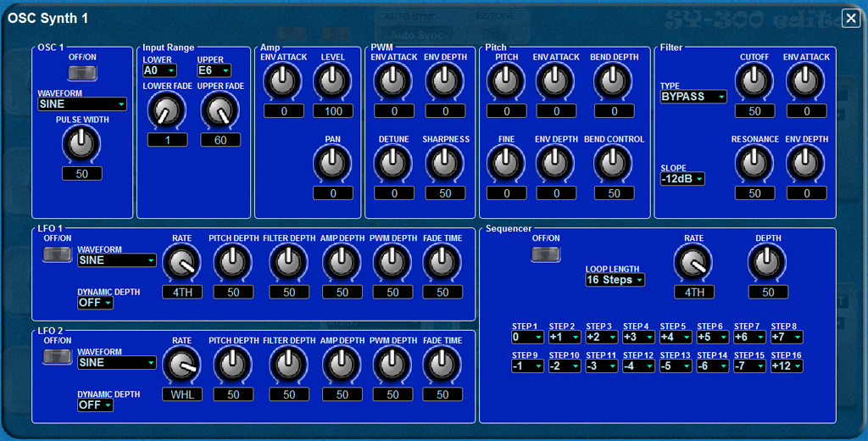Click the LFO 1 RATE knob
Image resolution: width=868 pixels, height=441 pixels.
click(181, 262)
